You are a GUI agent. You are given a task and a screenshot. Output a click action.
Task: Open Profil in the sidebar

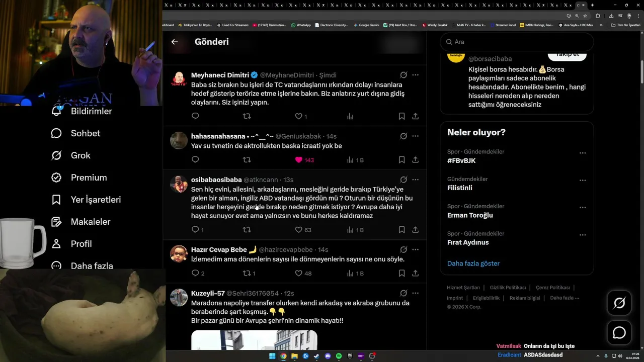coord(71,244)
